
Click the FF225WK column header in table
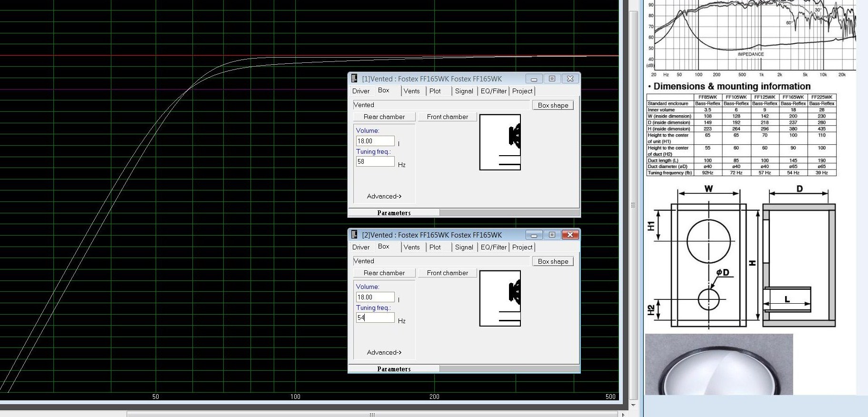point(822,97)
